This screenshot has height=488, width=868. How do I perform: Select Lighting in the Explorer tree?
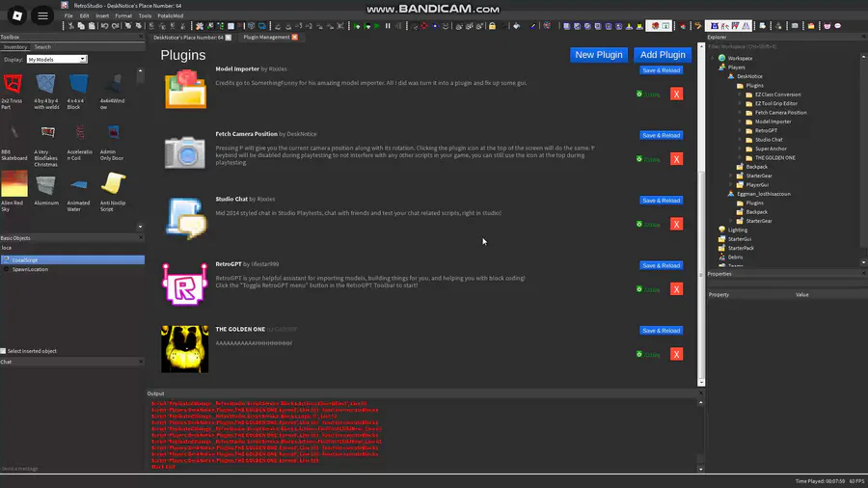[738, 230]
